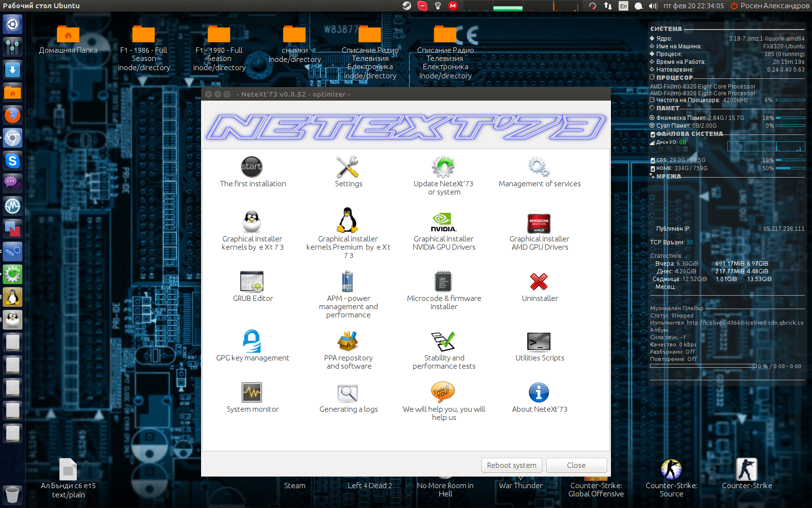Click the NETEXT'73 logo banner
This screenshot has height=508, width=812.
tap(406, 127)
